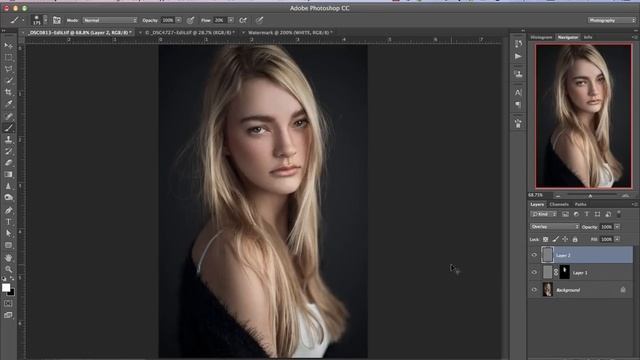Screen dimensions: 640x360
Task: Open Actions play icon in side dock
Action: pyautogui.click(x=518, y=56)
